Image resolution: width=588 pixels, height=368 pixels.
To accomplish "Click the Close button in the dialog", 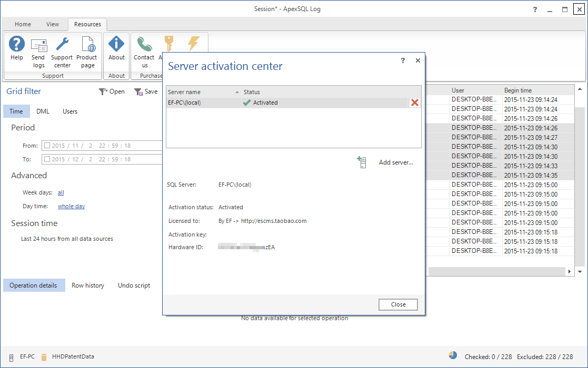I will [398, 304].
